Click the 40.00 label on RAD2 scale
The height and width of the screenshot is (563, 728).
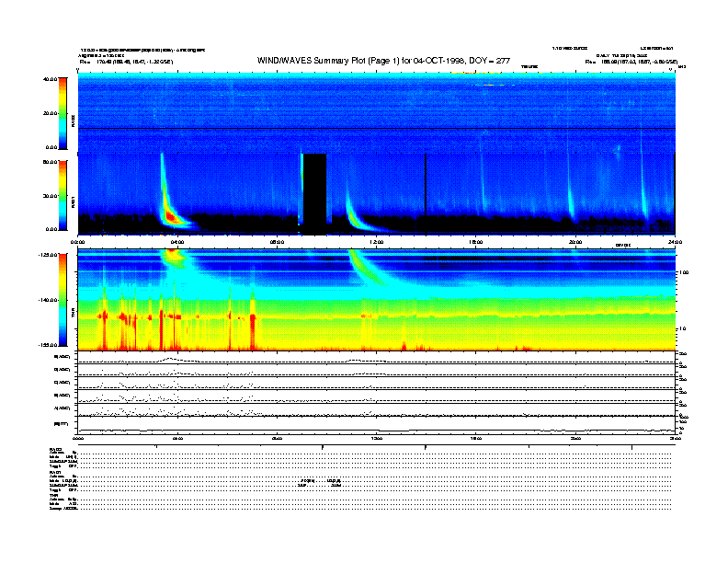coord(50,79)
